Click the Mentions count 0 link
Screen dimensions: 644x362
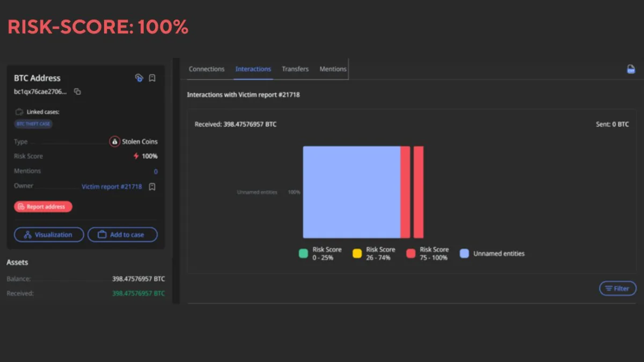(x=156, y=172)
